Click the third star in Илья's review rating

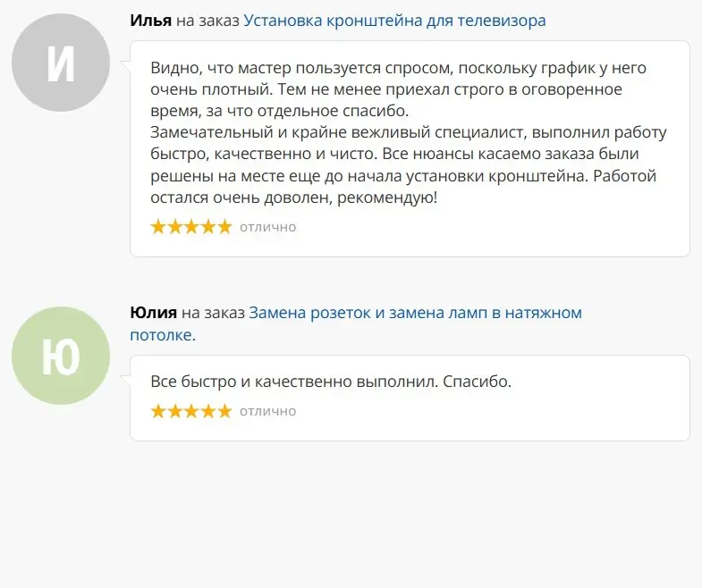coord(191,227)
